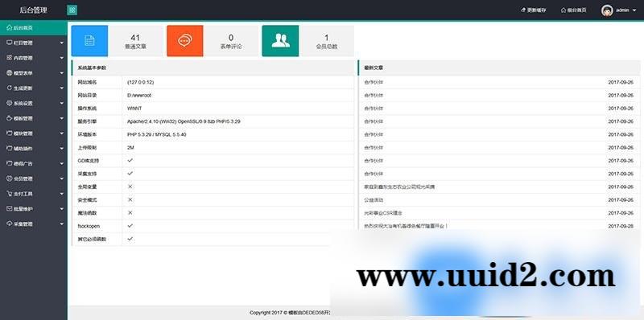The height and width of the screenshot is (320, 644).
Task: Click the green members tile icon
Action: coord(280,41)
